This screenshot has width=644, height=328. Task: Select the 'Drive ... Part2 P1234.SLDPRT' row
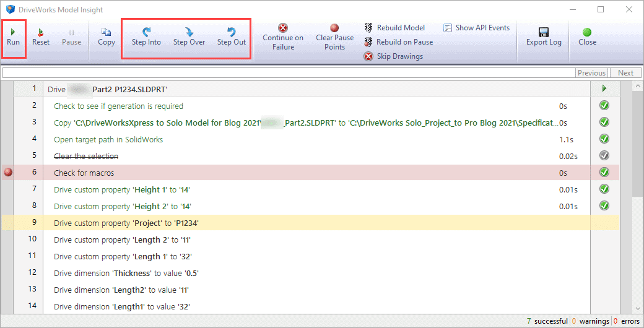click(x=316, y=88)
